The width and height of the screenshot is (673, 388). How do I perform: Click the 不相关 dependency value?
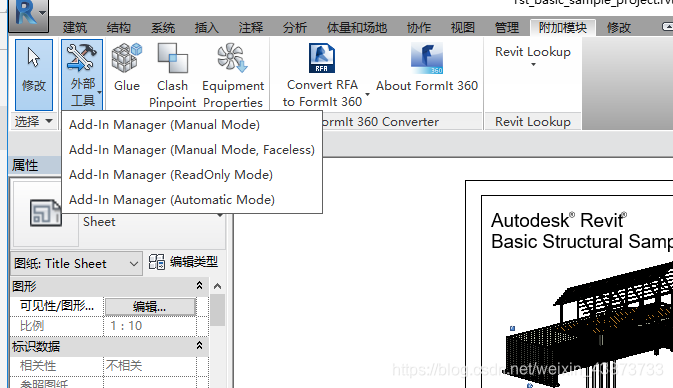pos(150,366)
